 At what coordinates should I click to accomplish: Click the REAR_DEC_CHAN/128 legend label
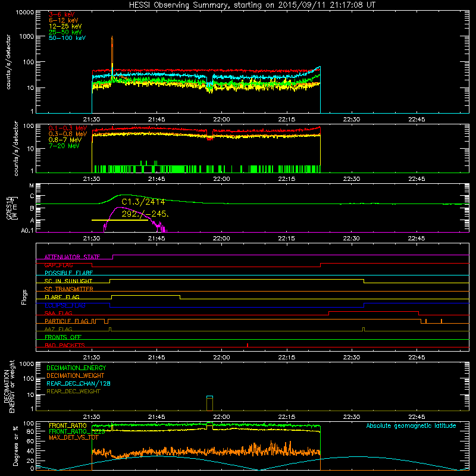(79, 383)
